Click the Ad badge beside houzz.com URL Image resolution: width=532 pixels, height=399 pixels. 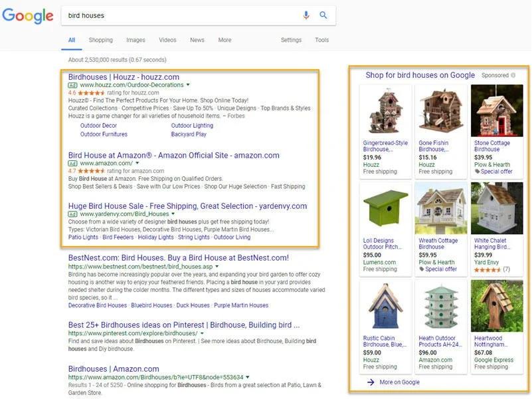[72, 85]
